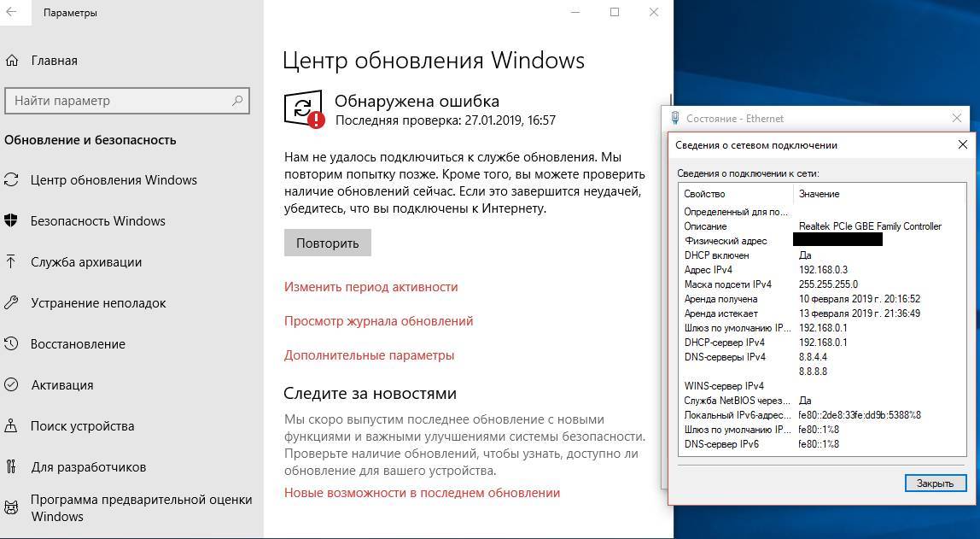Click the Обновление и безопасность category heading
This screenshot has width=980, height=539.
coord(90,140)
